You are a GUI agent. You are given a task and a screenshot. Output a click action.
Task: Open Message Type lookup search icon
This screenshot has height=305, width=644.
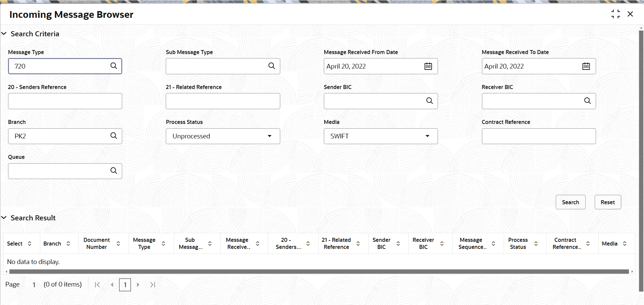point(114,66)
